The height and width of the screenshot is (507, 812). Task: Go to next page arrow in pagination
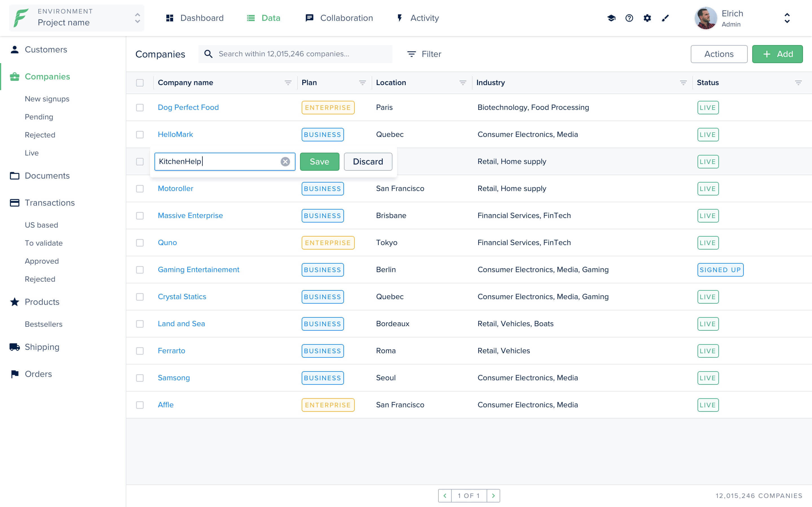click(x=493, y=496)
